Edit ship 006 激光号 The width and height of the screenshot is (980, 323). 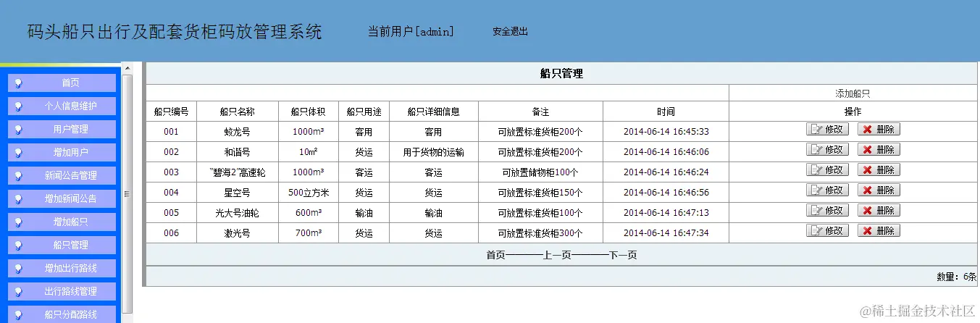point(827,231)
